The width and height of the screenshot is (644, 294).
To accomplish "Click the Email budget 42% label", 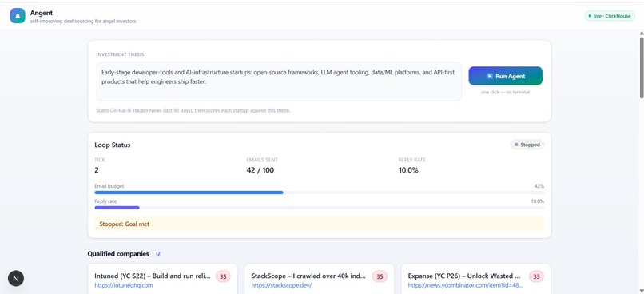I will pos(539,186).
